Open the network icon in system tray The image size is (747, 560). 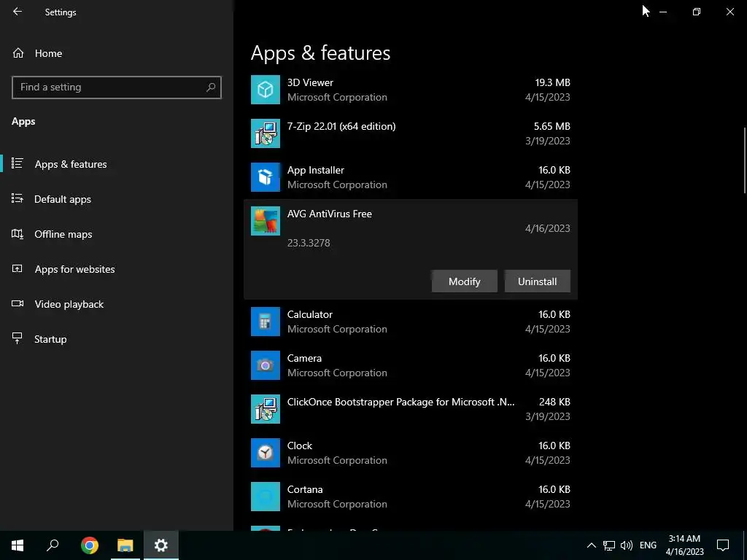[609, 545]
